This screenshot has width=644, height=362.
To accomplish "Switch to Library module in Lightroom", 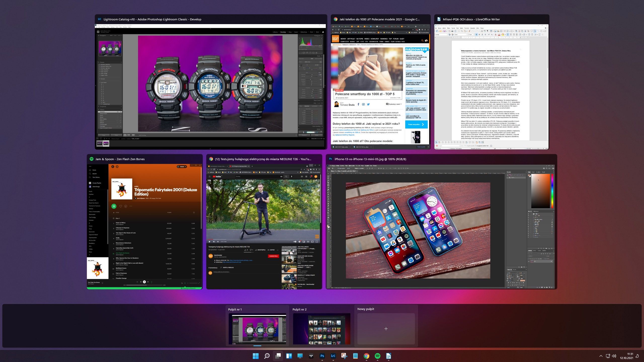I will 275,32.
